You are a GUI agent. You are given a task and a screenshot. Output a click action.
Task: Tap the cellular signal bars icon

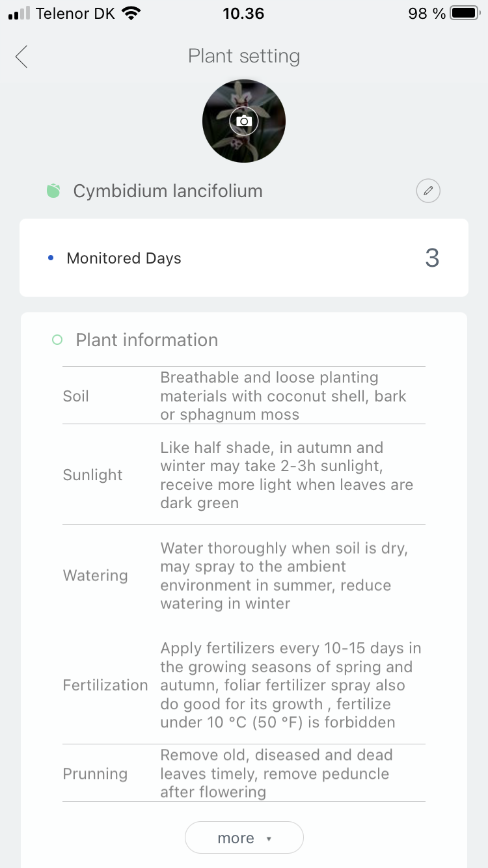coord(20,14)
